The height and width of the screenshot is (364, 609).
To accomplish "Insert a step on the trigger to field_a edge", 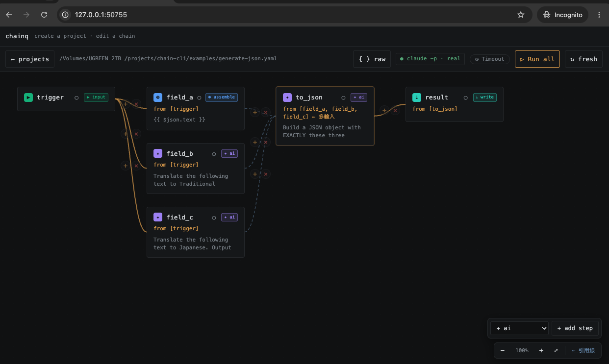I will (126, 104).
